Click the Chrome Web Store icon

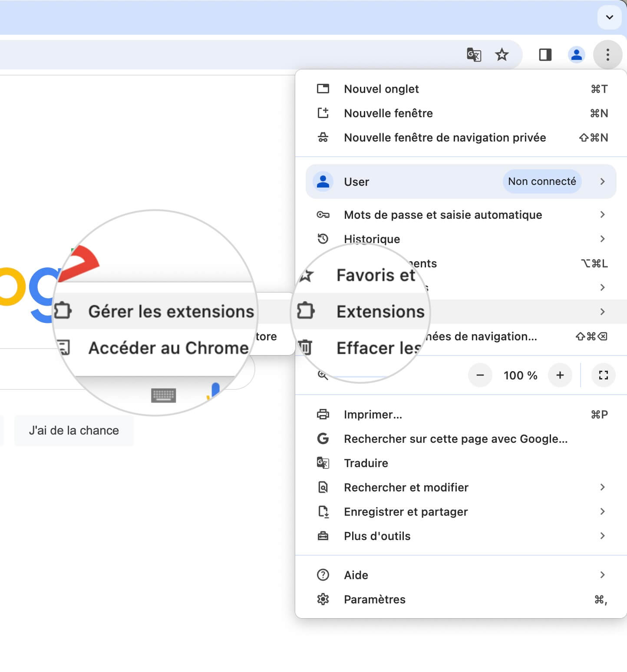tap(64, 347)
